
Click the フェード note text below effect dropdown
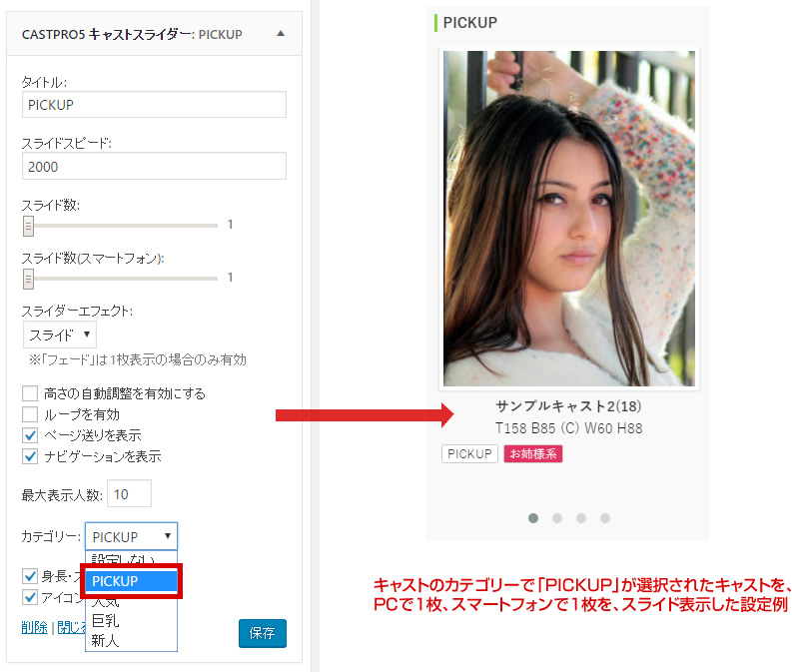[x=137, y=359]
